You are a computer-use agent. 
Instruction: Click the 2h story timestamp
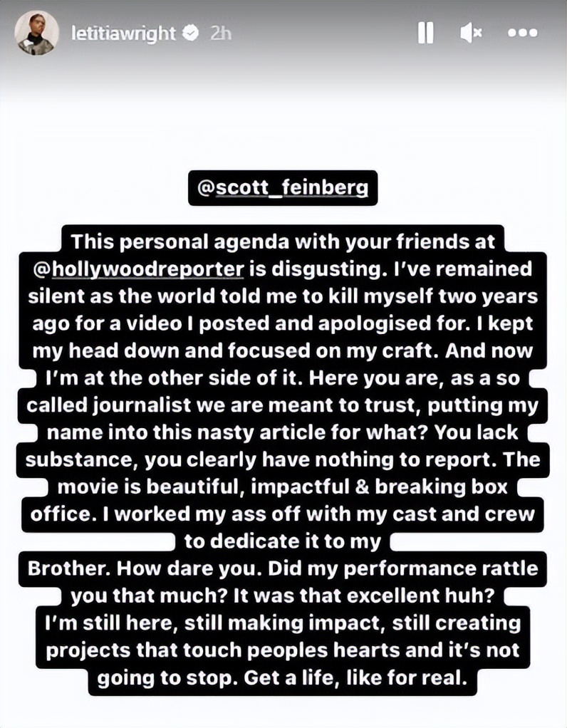point(221,33)
